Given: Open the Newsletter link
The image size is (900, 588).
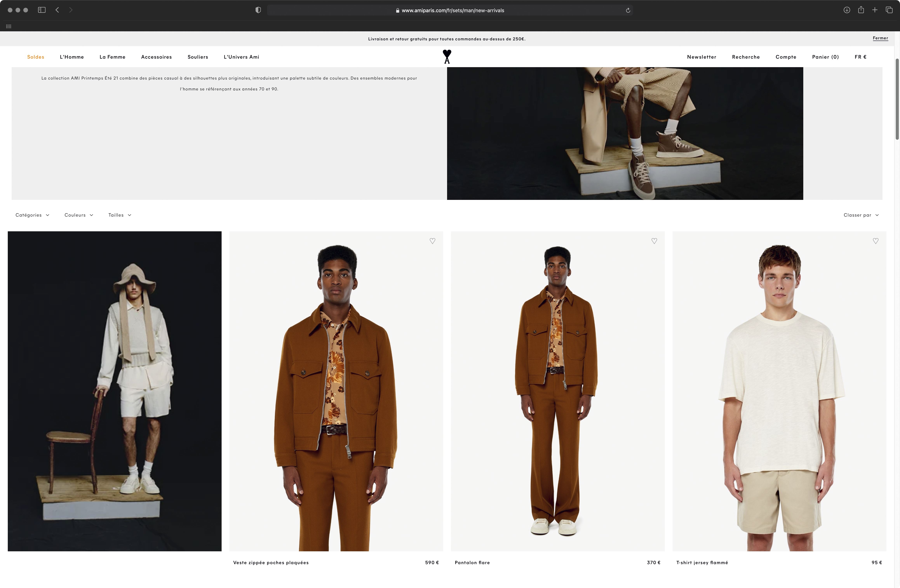Looking at the screenshot, I should [702, 57].
